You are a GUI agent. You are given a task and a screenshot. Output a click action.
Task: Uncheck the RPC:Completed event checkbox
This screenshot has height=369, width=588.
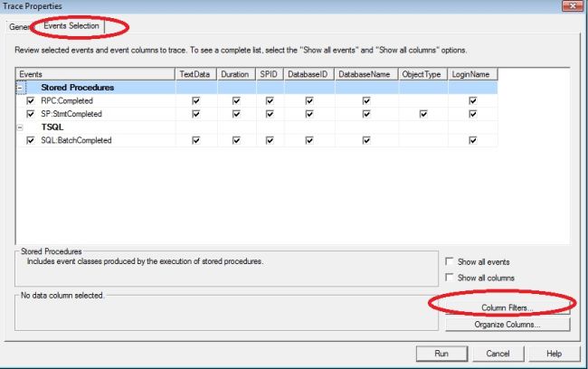(x=31, y=100)
